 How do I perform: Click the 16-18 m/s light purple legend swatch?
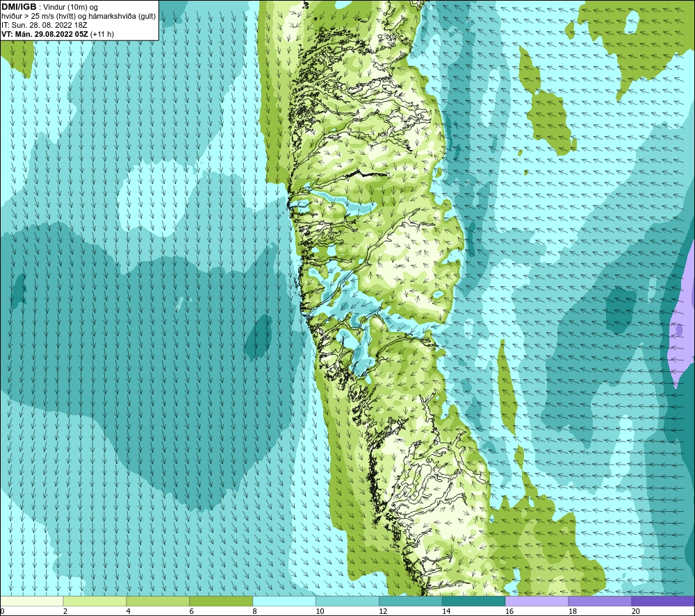(x=537, y=601)
